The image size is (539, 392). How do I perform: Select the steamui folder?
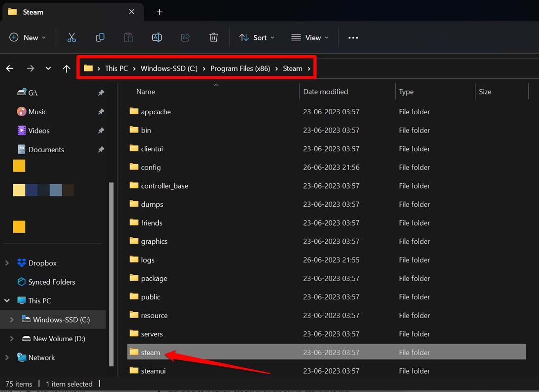[x=327, y=371]
